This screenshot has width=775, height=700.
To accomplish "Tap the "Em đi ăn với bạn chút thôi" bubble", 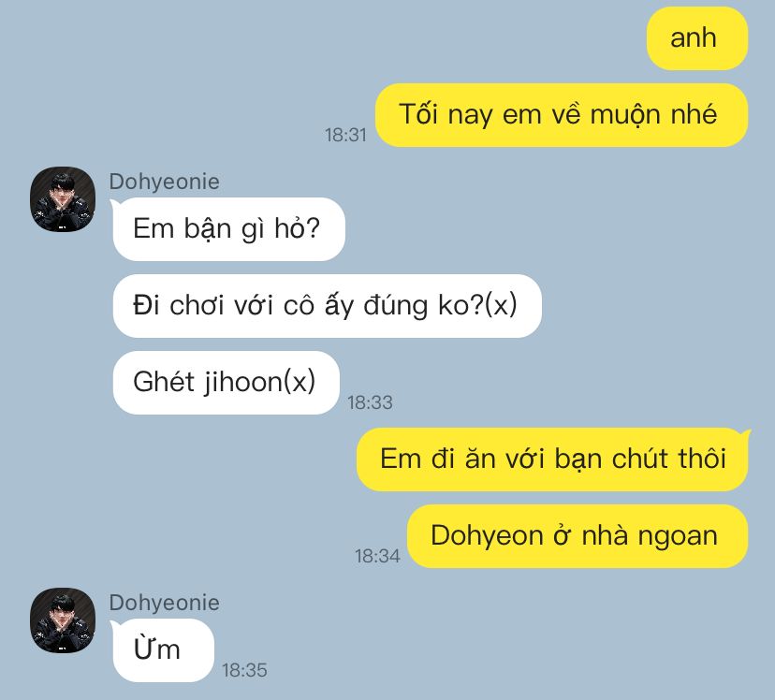I will click(x=552, y=459).
